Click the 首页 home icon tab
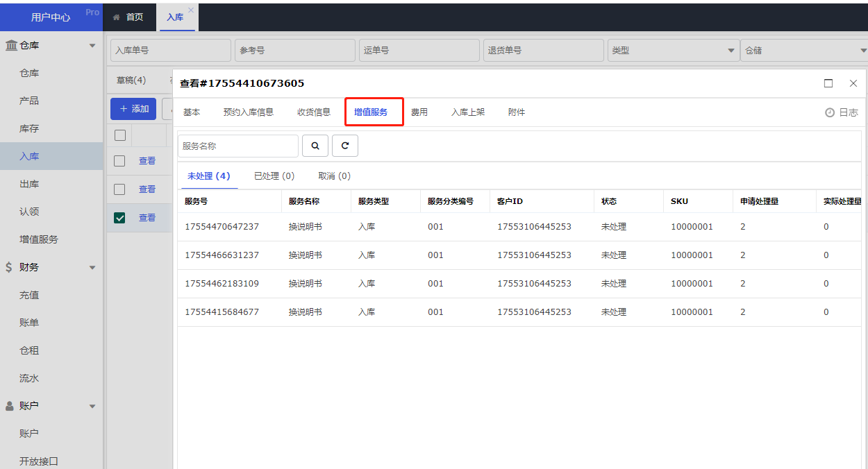The height and width of the screenshot is (469, 868). 128,17
